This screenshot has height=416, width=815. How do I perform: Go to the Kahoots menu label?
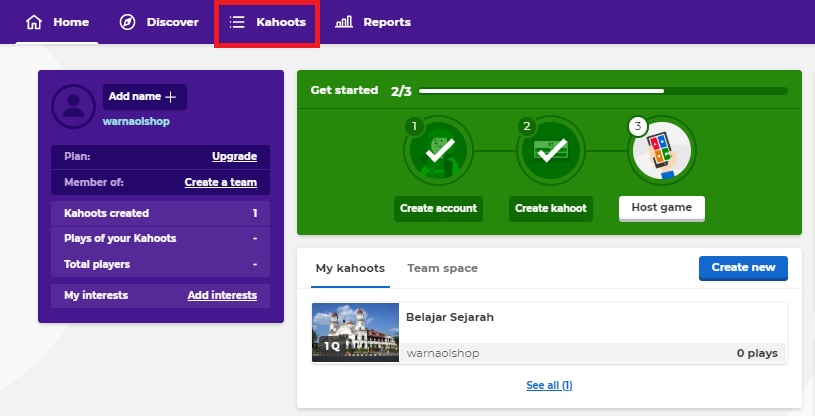point(281,22)
